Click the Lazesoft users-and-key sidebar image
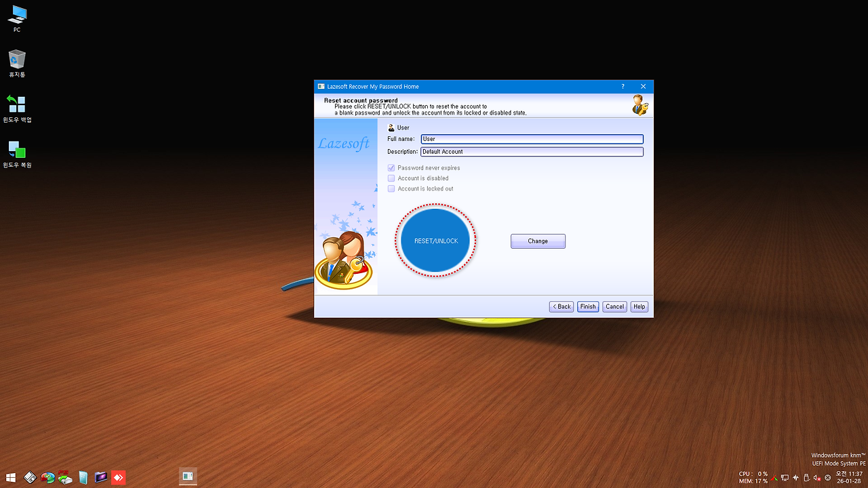 pyautogui.click(x=345, y=261)
